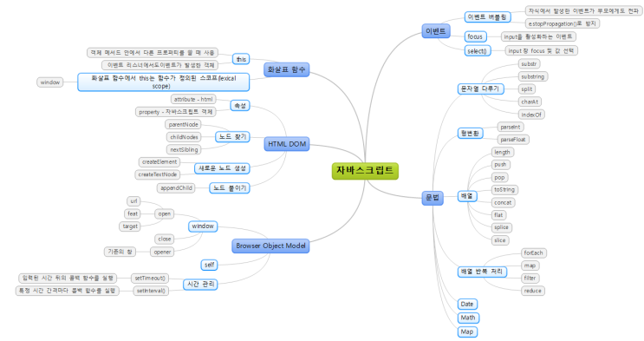This screenshot has height=341, width=644.
Task: Select the opener leaf node
Action: [x=163, y=252]
